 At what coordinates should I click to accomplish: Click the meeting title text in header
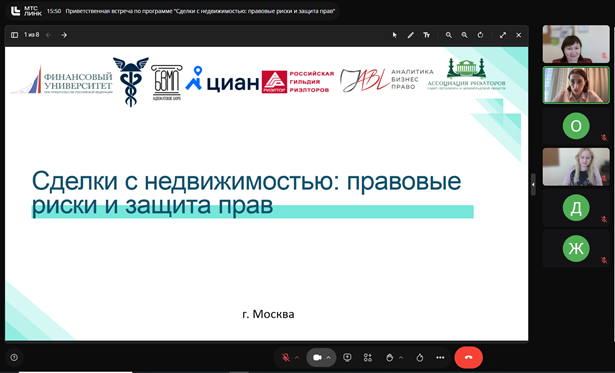click(x=200, y=11)
